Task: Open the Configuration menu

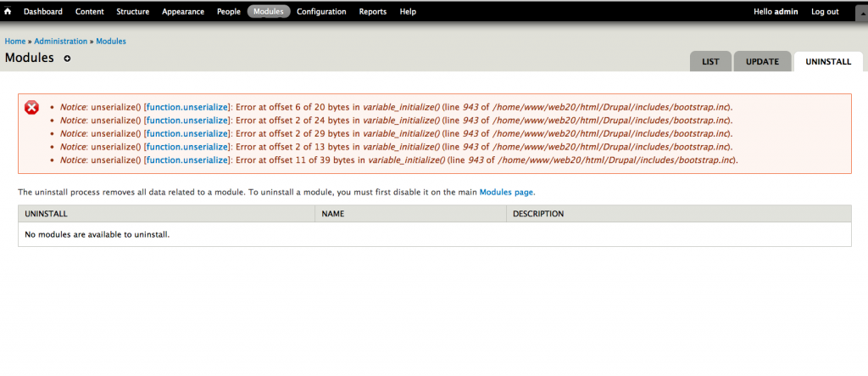Action: (321, 12)
